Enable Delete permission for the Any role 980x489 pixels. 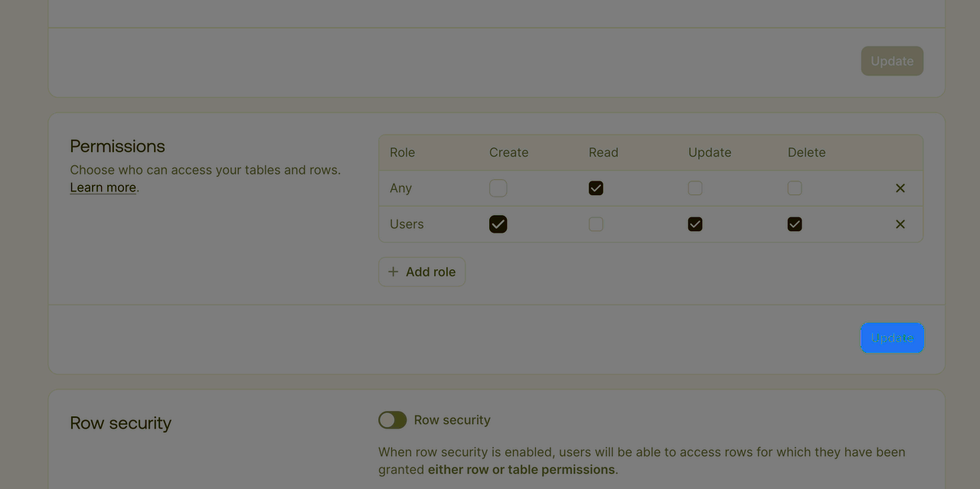click(x=794, y=187)
